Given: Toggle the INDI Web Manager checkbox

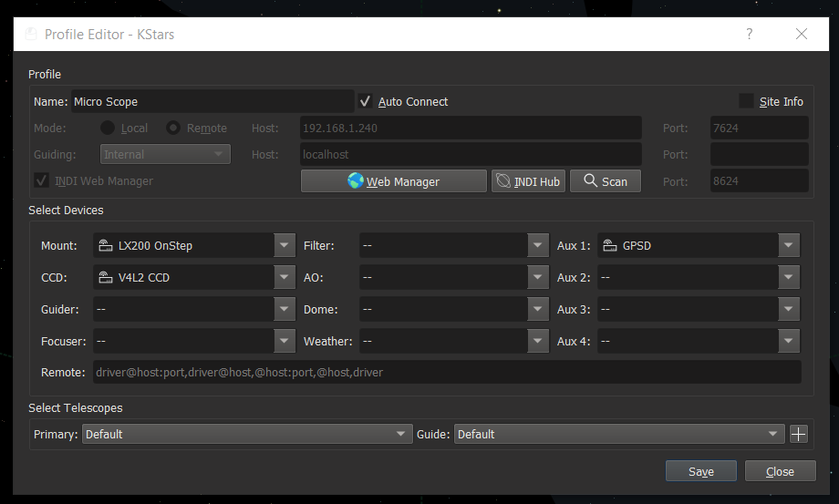Looking at the screenshot, I should pos(41,180).
